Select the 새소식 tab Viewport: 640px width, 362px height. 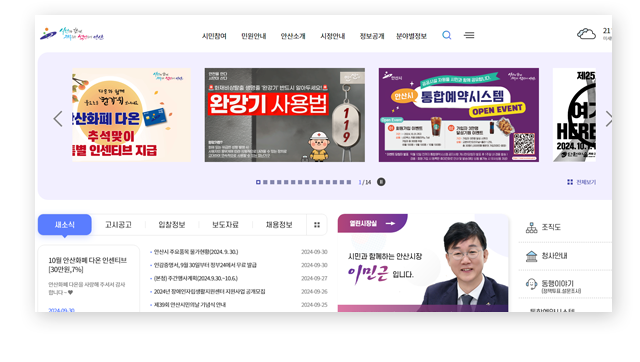[64, 225]
